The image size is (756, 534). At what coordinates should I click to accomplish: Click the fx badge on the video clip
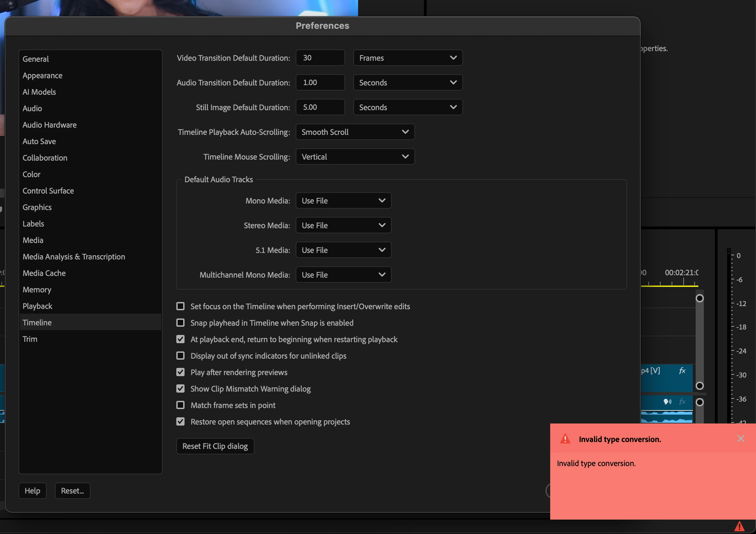tap(682, 371)
